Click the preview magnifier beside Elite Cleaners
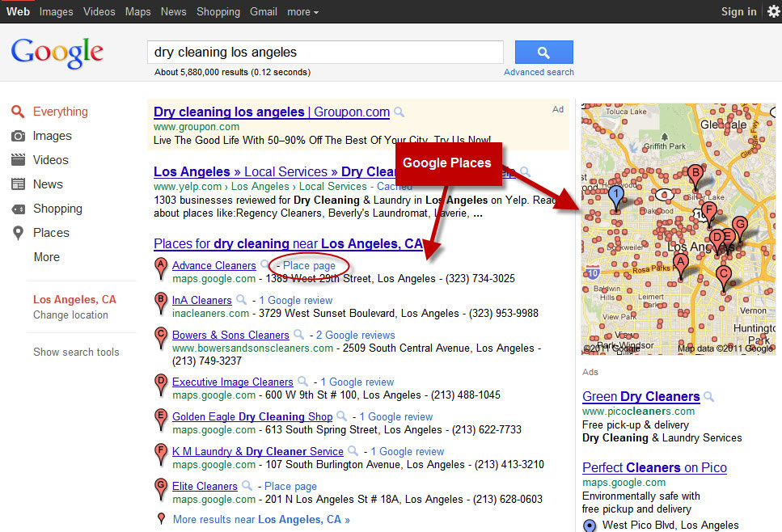This screenshot has height=532, width=782. coord(247,485)
